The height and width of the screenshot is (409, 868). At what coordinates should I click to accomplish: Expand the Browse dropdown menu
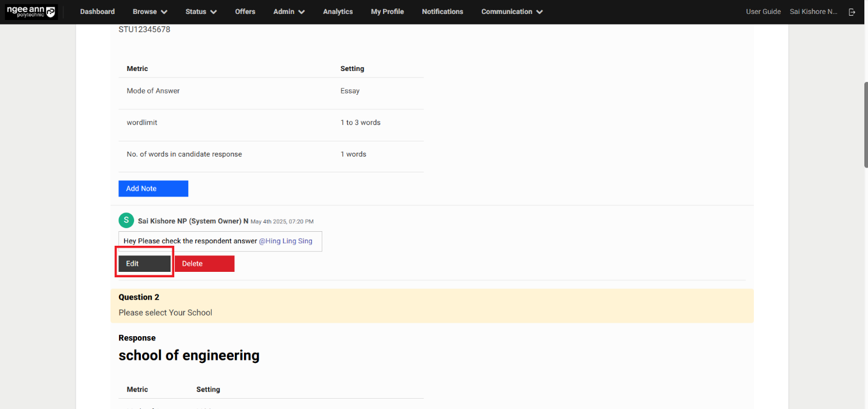tap(150, 12)
